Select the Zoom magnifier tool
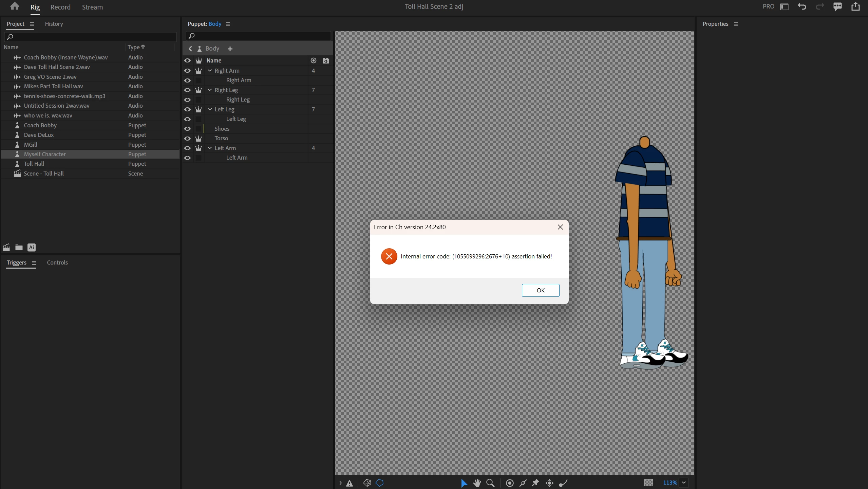868x489 pixels. 490,483
